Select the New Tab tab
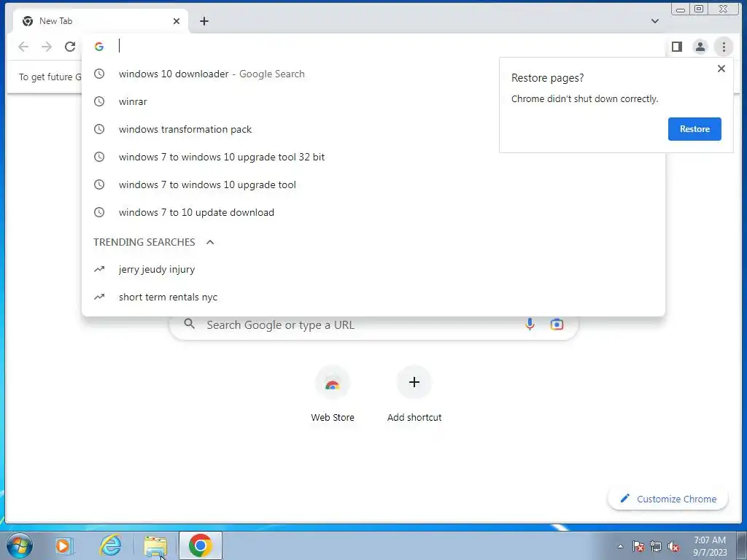 click(100, 21)
